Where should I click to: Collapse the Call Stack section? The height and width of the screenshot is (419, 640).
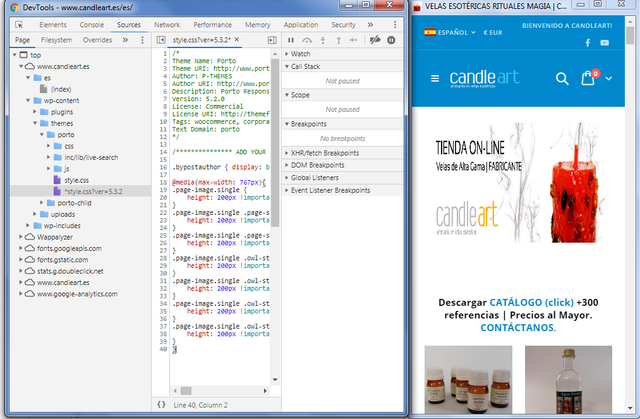click(x=342, y=67)
